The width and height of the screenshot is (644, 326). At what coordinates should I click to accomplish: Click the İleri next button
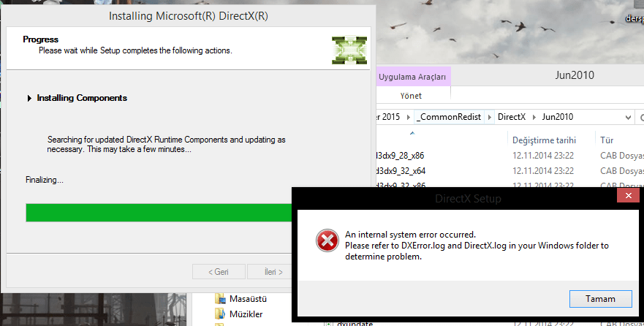coord(271,272)
